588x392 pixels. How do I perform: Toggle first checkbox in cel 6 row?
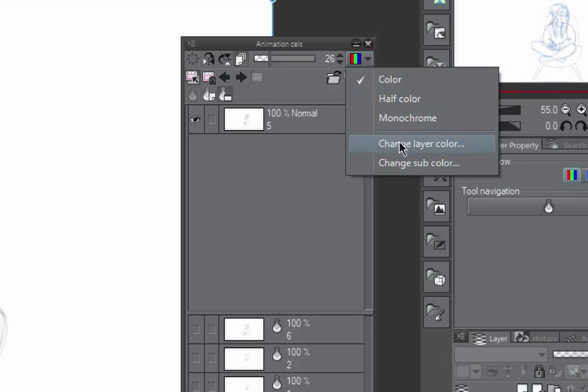196,329
